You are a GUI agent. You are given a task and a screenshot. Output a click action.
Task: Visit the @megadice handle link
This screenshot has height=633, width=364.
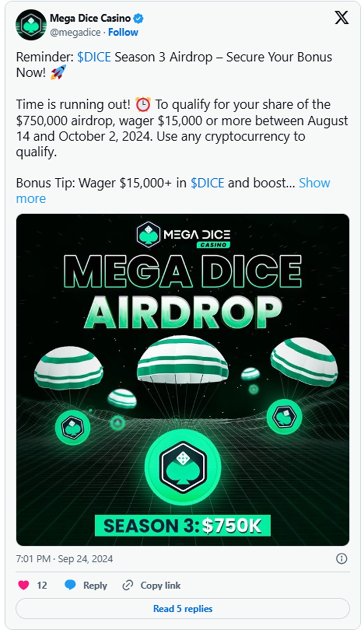point(74,32)
